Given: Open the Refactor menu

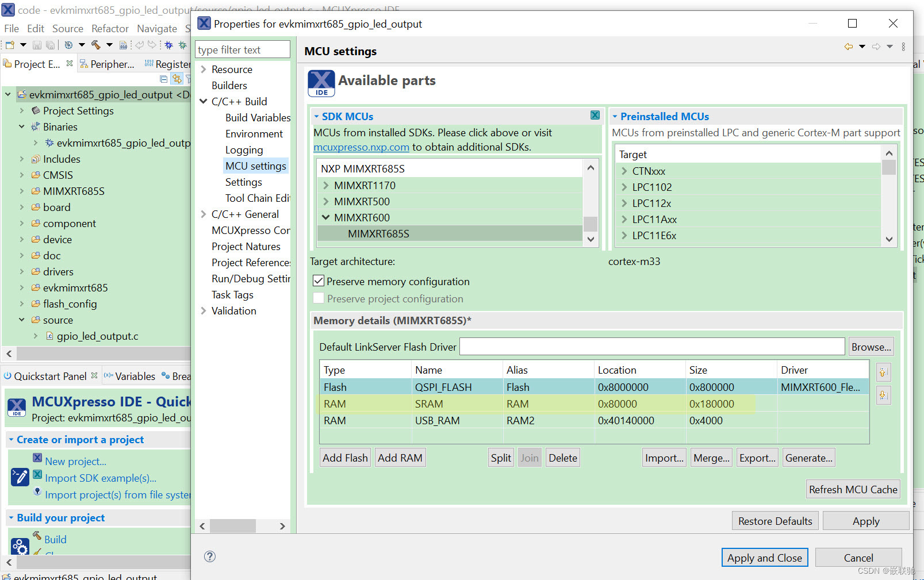Looking at the screenshot, I should click(x=110, y=28).
